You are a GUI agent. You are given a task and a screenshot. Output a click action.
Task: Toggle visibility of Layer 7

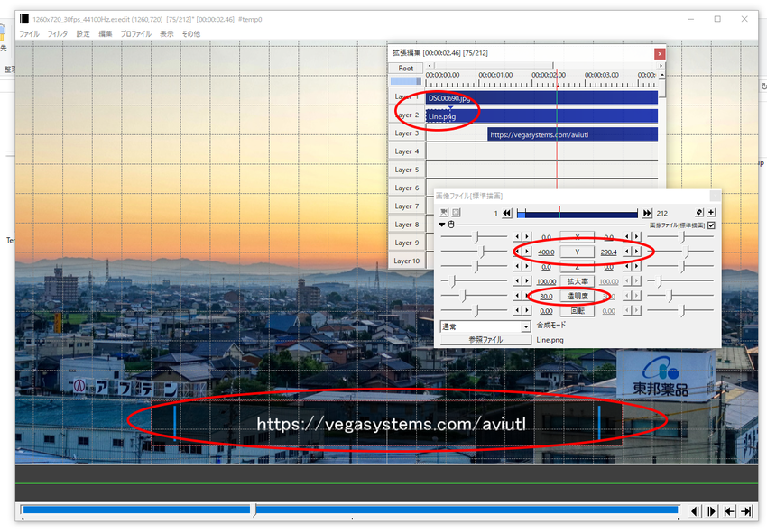[406, 206]
